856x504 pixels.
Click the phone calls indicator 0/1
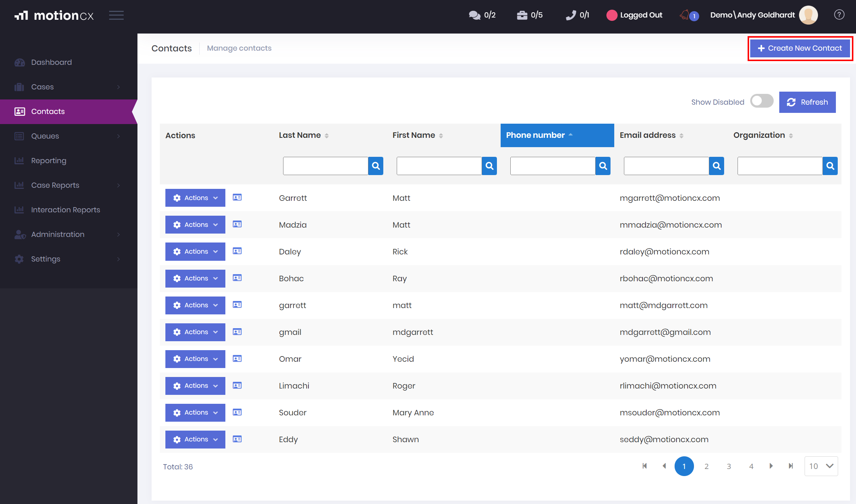point(577,15)
